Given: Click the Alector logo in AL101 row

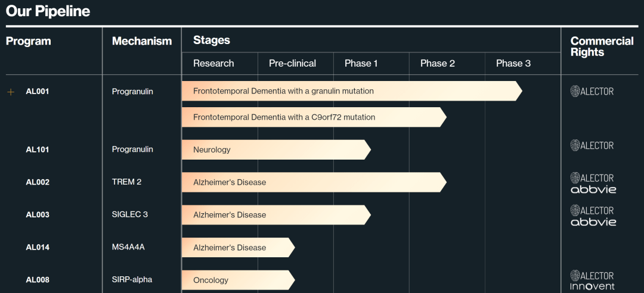Looking at the screenshot, I should coord(592,145).
